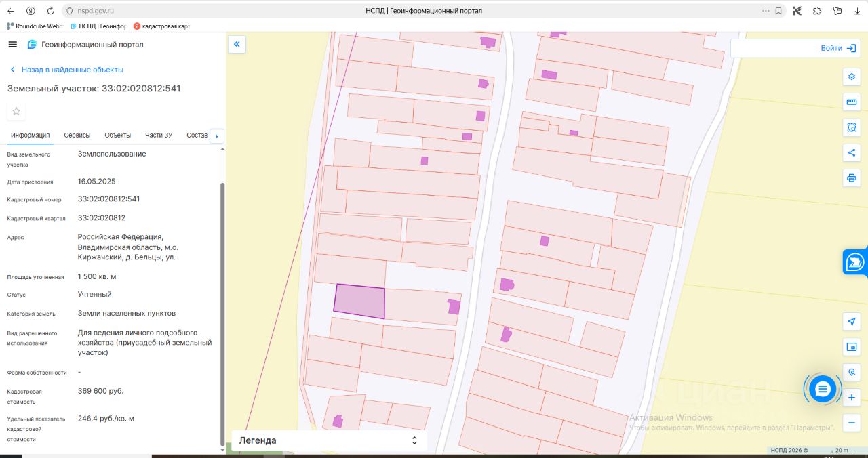
Task: Open НСПД Геоинформационный bookmark
Action: [98, 26]
